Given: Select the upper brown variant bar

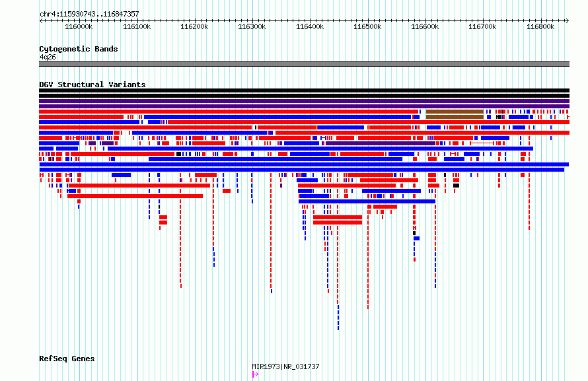Looking at the screenshot, I should [455, 112].
